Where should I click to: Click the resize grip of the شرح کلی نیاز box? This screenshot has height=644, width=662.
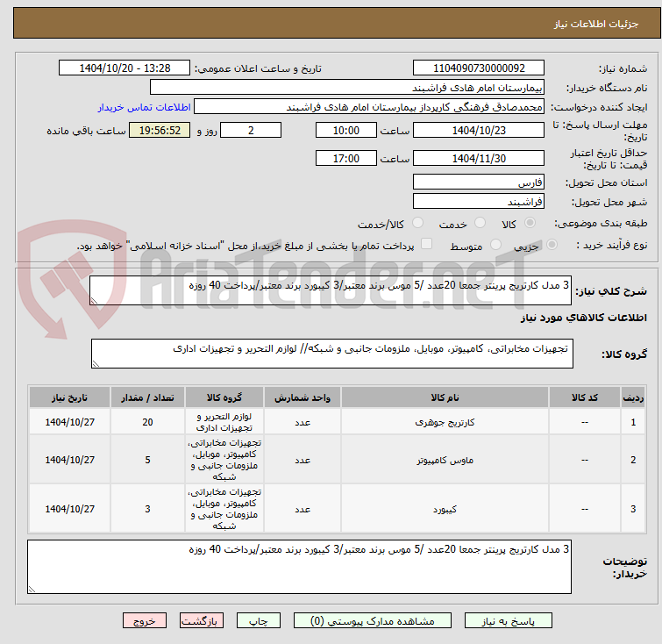[94, 300]
